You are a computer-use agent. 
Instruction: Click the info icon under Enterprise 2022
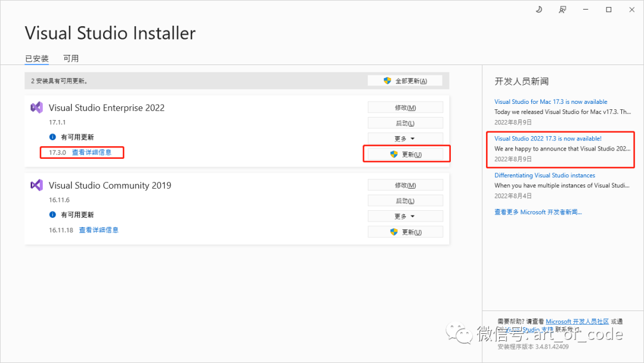52,137
